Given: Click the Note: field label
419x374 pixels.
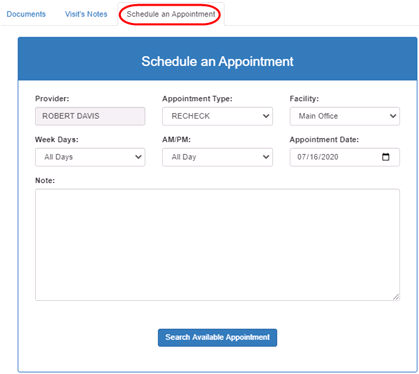Looking at the screenshot, I should pyautogui.click(x=45, y=180).
